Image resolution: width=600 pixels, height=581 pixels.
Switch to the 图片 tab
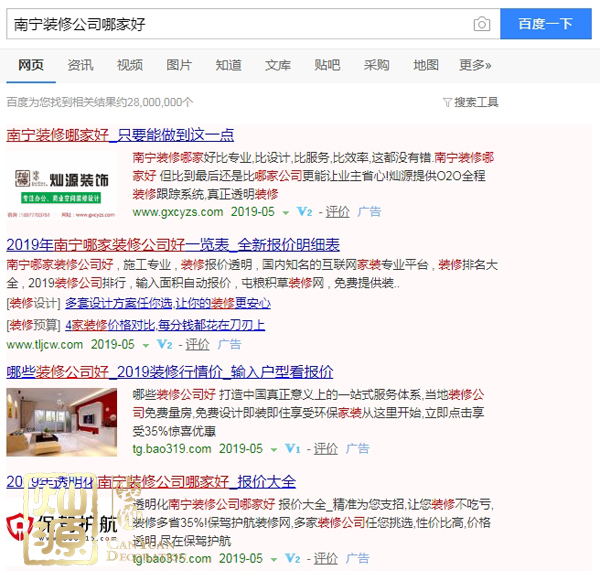click(x=179, y=65)
